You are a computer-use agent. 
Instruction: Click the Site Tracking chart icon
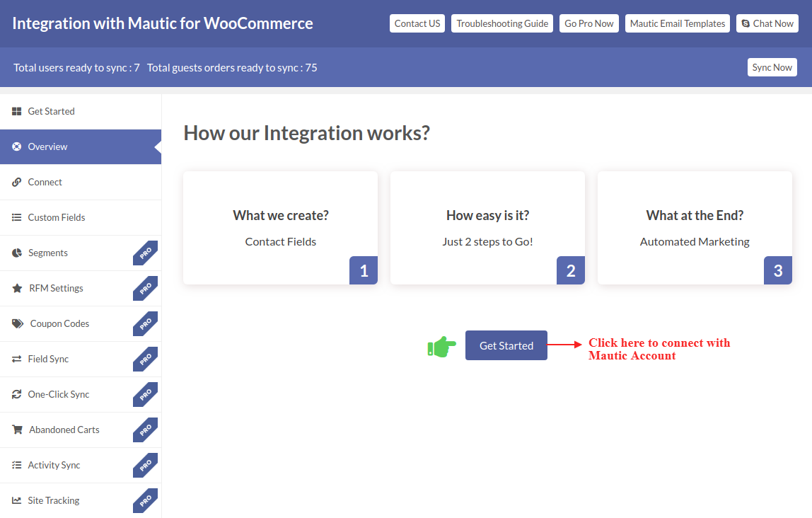pos(16,500)
